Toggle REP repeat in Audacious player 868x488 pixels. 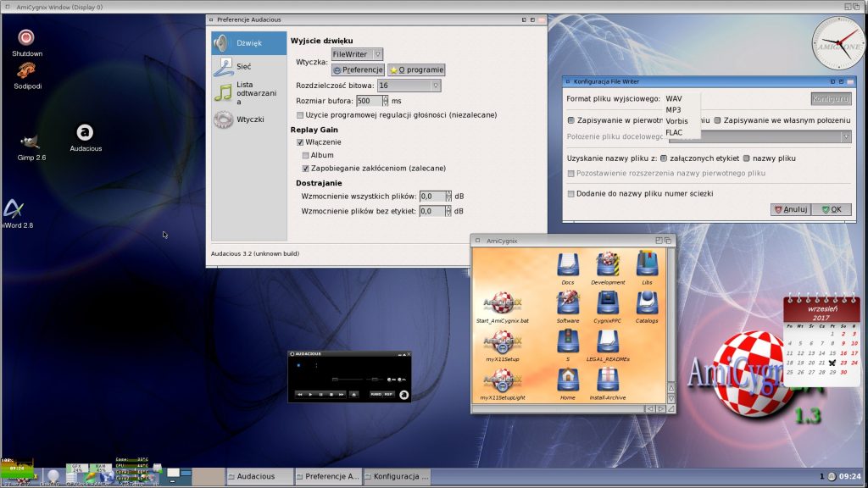pyautogui.click(x=388, y=395)
